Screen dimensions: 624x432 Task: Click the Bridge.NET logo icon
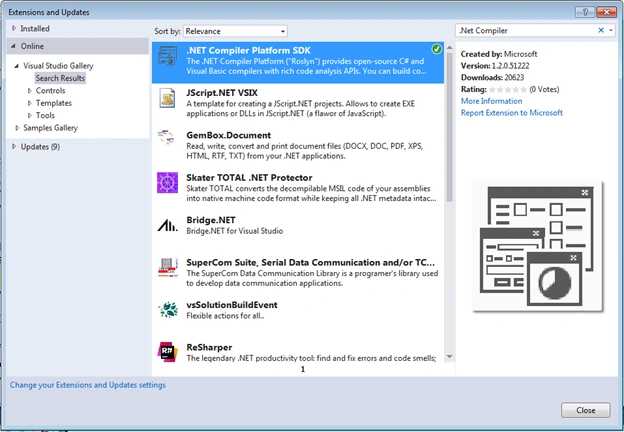point(168,226)
